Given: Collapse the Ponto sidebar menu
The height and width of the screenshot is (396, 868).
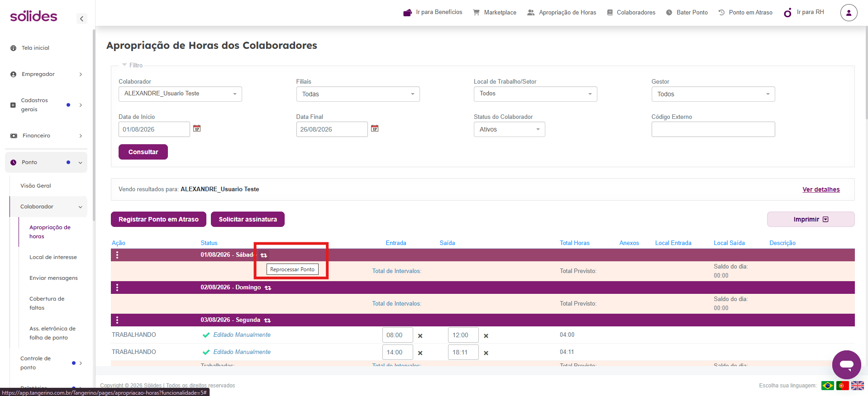Looking at the screenshot, I should (46, 162).
